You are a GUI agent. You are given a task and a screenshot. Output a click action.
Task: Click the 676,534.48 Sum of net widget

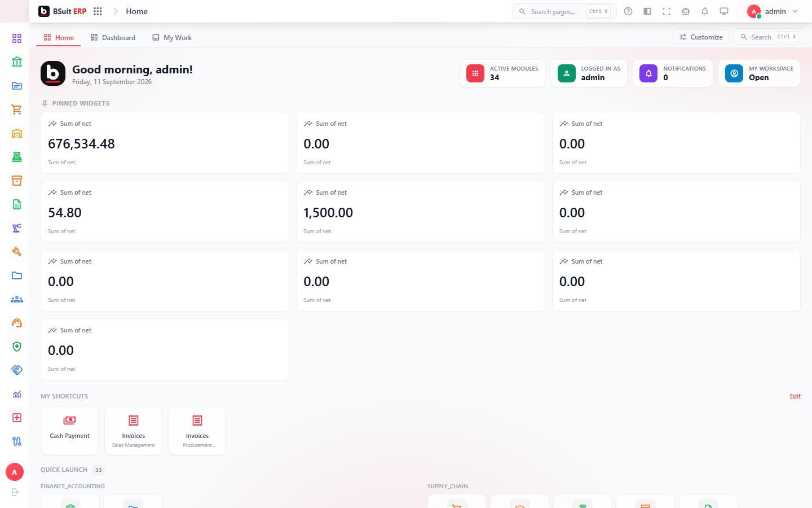click(x=165, y=143)
